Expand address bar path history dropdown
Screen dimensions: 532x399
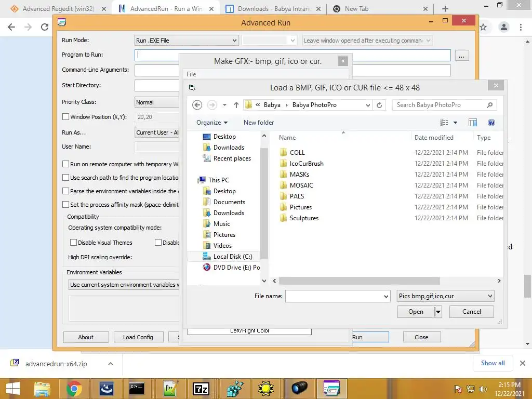[x=368, y=105]
